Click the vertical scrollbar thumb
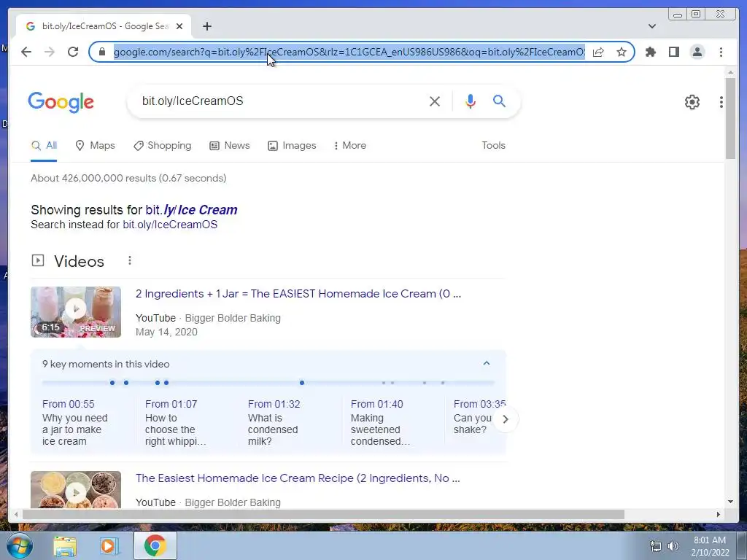Screen dimensions: 747x560 (x=731, y=118)
